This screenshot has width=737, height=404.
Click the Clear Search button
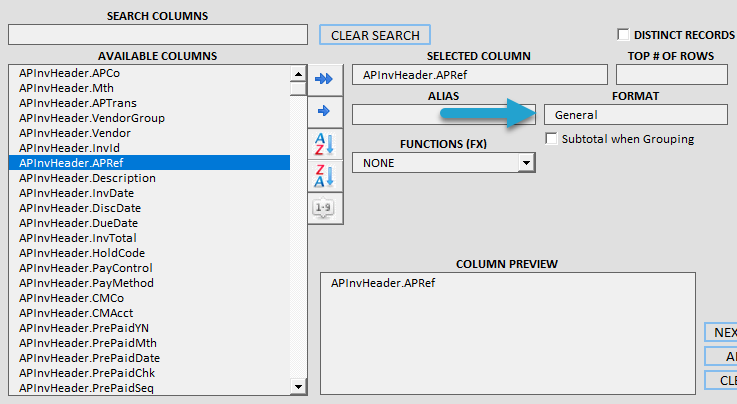click(375, 35)
